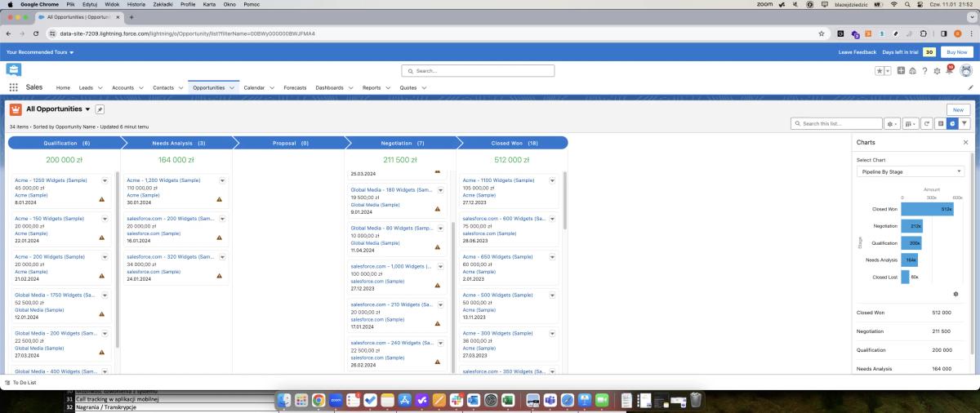Toggle Kanban settings icon button
This screenshot has height=413, width=980.
click(x=941, y=123)
